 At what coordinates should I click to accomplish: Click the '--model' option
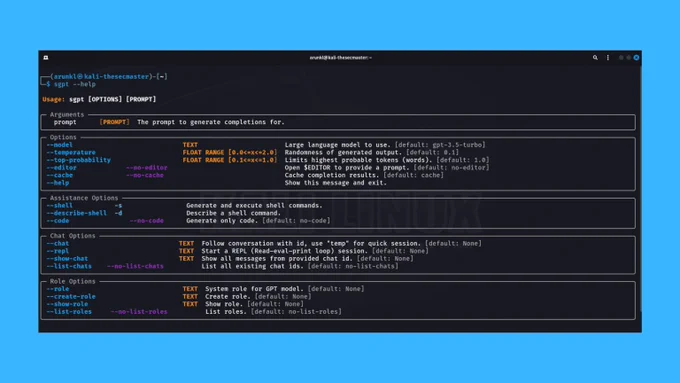click(59, 145)
